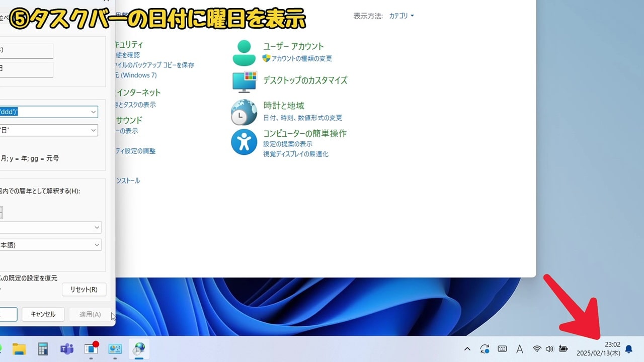
Task: Open the デスクトップのカスタマイズ link
Action: pyautogui.click(x=305, y=80)
